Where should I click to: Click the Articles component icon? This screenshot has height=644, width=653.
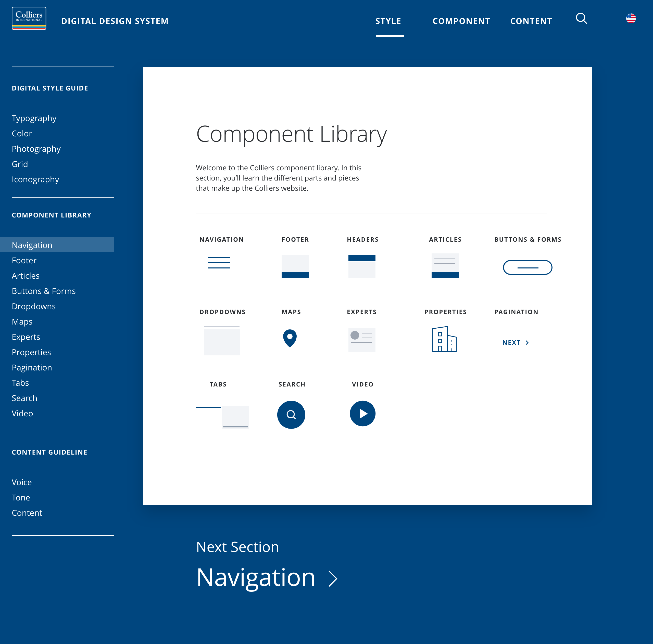445,266
